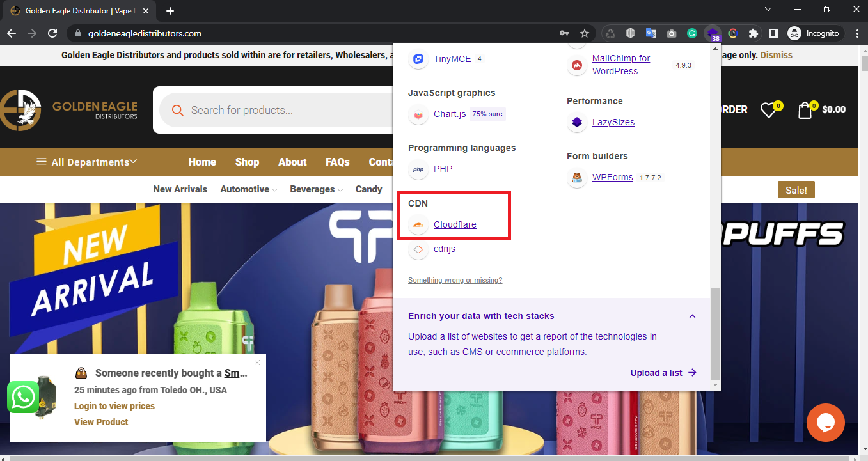This screenshot has width=868, height=461.
Task: Open the WPForms link
Action: [x=613, y=177]
